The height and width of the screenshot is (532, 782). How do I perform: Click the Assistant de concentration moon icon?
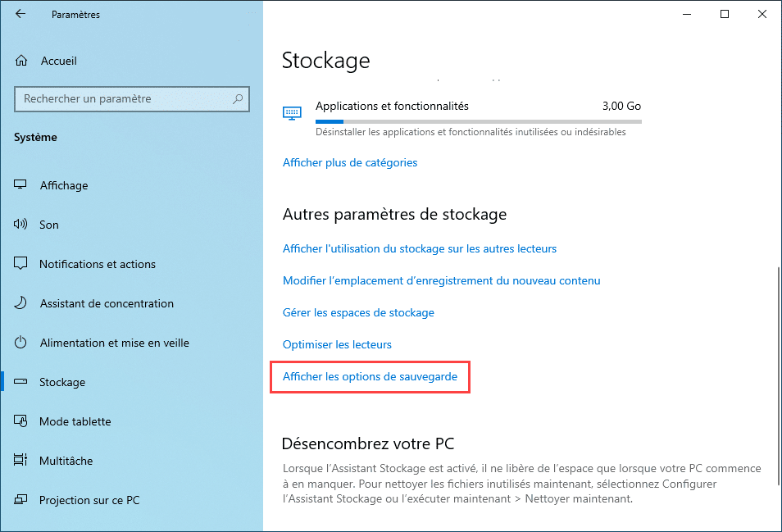click(x=20, y=302)
